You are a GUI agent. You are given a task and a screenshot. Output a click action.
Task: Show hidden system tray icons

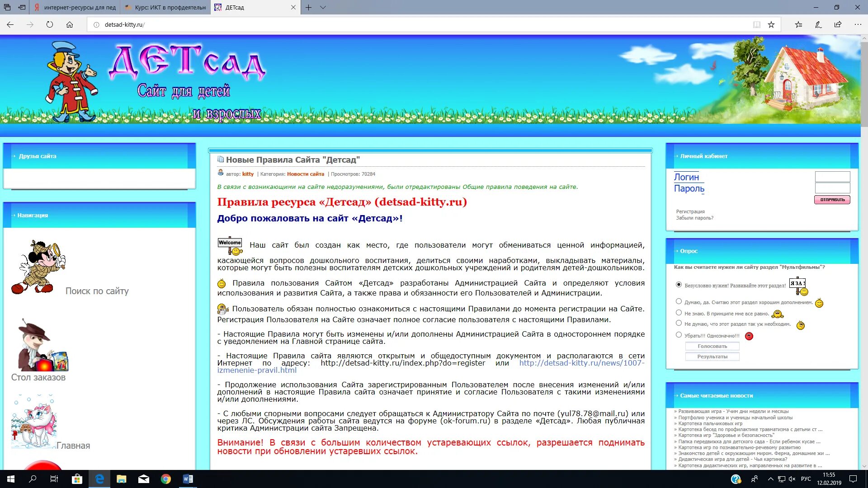[x=770, y=479]
